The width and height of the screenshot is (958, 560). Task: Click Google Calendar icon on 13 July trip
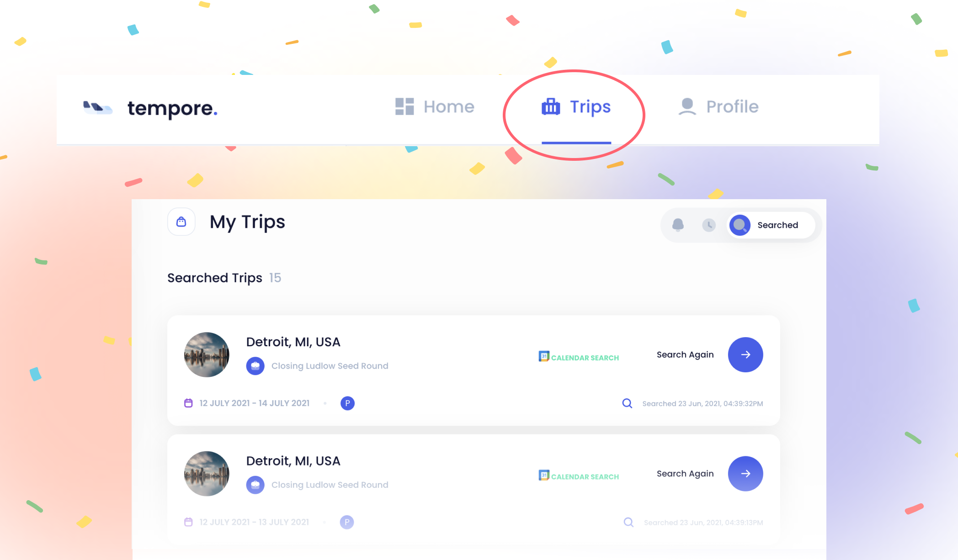tap(544, 475)
